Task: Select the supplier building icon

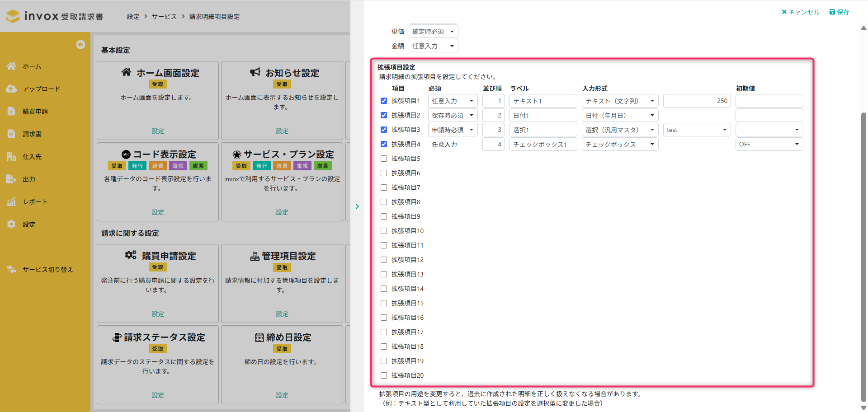Action: tap(11, 156)
